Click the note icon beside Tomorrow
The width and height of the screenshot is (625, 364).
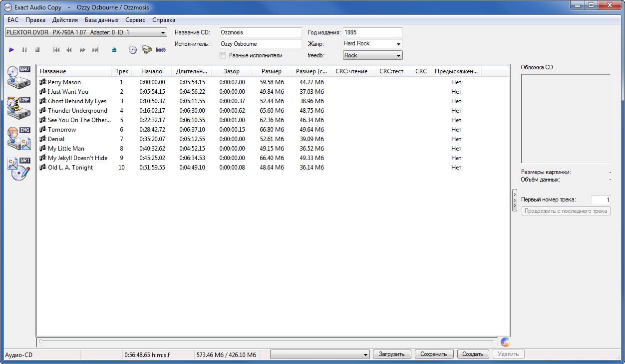tap(43, 130)
